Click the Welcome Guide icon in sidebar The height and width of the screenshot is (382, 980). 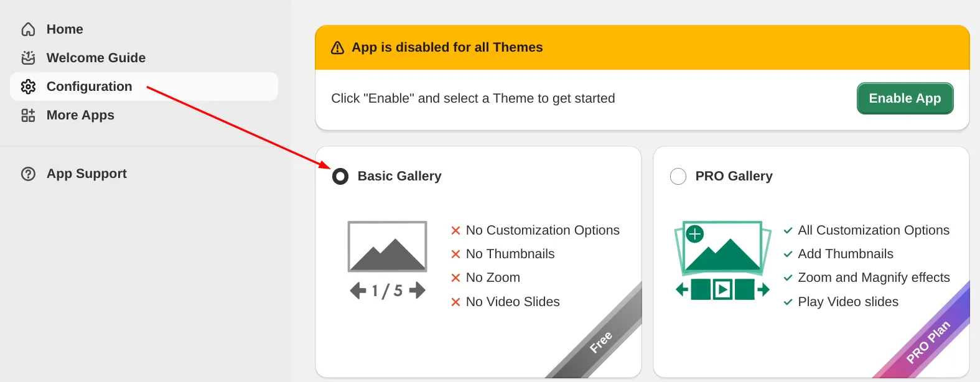[x=28, y=58]
